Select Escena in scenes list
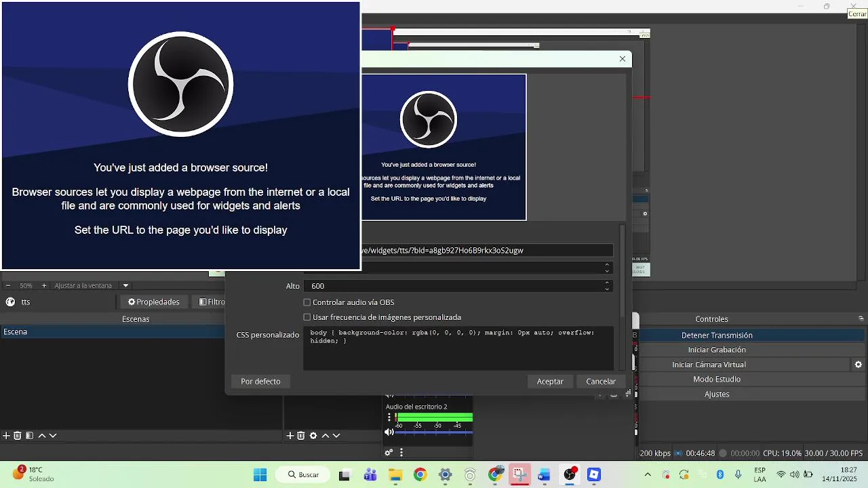Screen dimensions: 868x488 112,331
